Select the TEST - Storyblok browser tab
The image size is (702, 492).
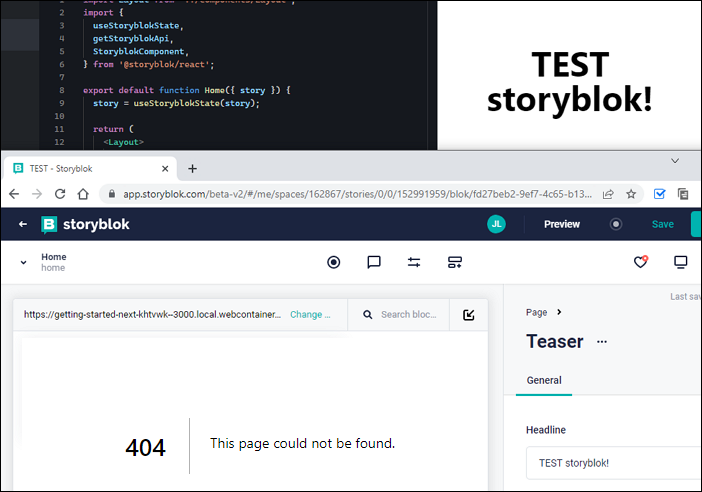tap(90, 169)
